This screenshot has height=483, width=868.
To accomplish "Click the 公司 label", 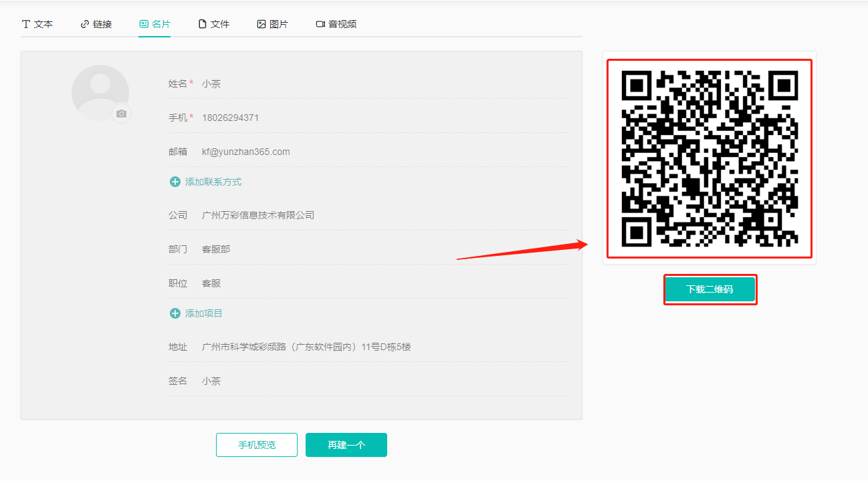I will click(x=178, y=215).
